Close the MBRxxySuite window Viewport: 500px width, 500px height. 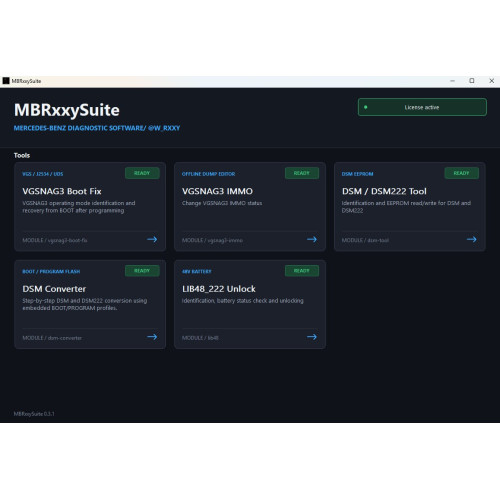(x=491, y=81)
